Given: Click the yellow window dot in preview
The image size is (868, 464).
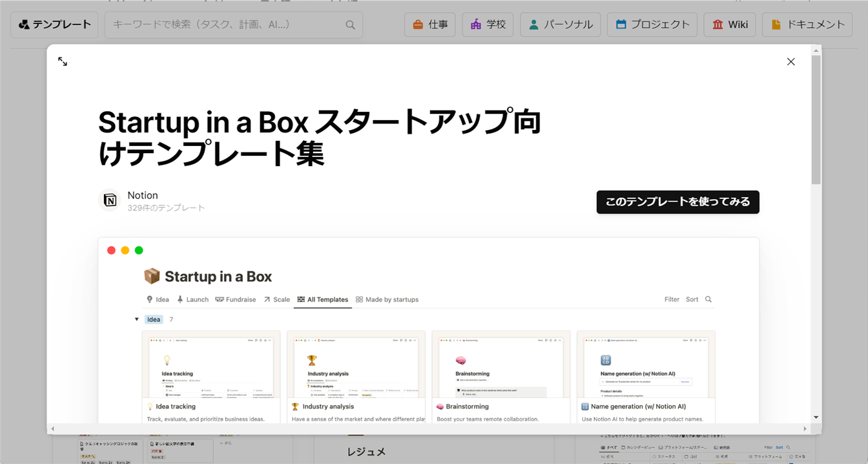Looking at the screenshot, I should pyautogui.click(x=125, y=250).
